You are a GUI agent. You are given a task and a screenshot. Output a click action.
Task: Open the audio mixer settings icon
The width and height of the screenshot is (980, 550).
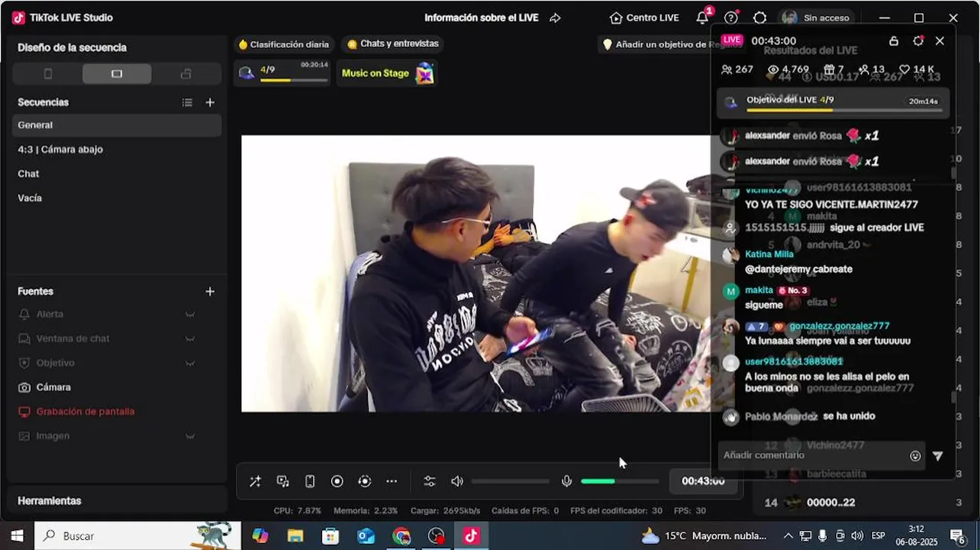coord(429,481)
